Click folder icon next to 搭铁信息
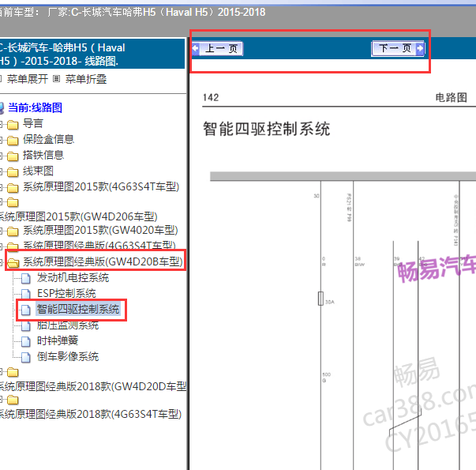 [x=13, y=156]
